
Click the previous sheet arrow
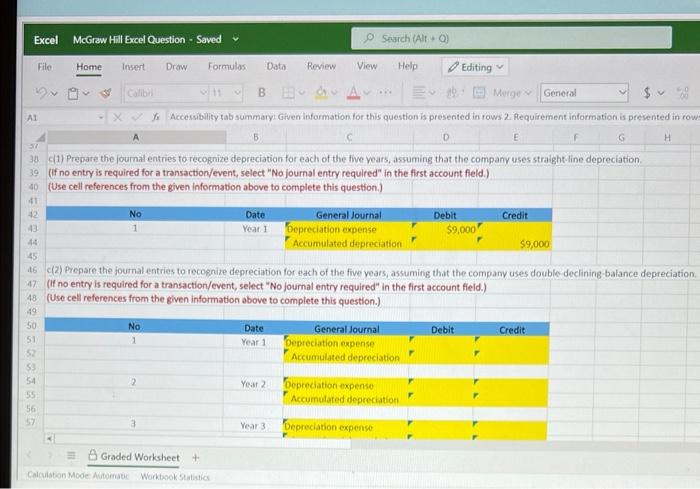tap(29, 455)
